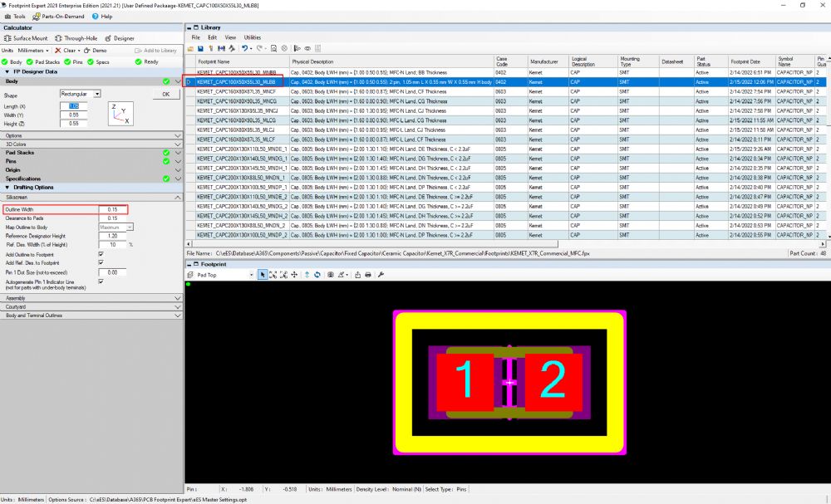
Task: Click the drafting pen tool icon
Action: (342, 275)
